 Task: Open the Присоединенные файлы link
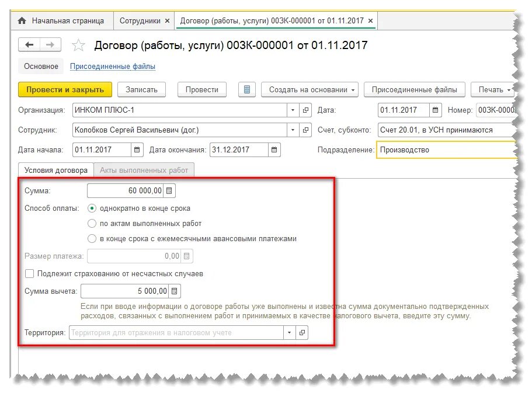point(113,67)
